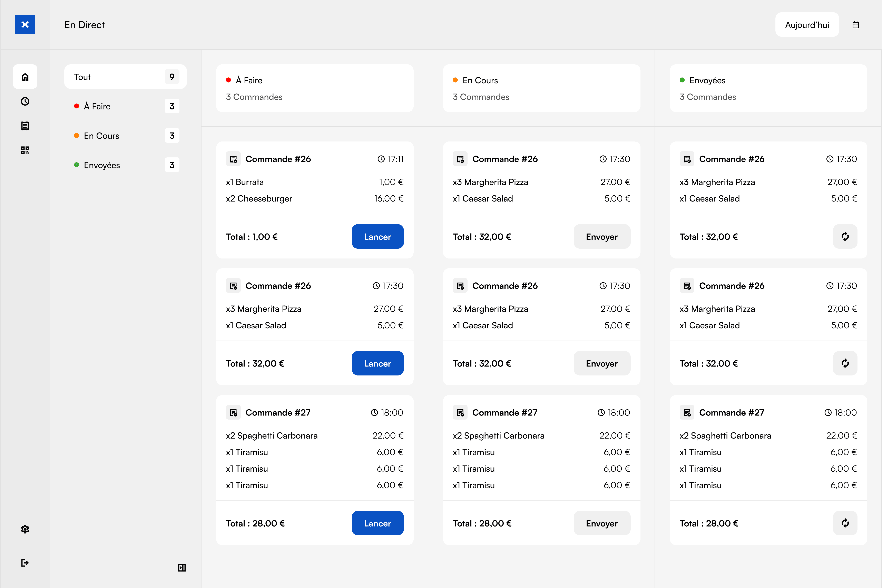Collapse the filter side panel
The height and width of the screenshot is (588, 882).
[182, 567]
